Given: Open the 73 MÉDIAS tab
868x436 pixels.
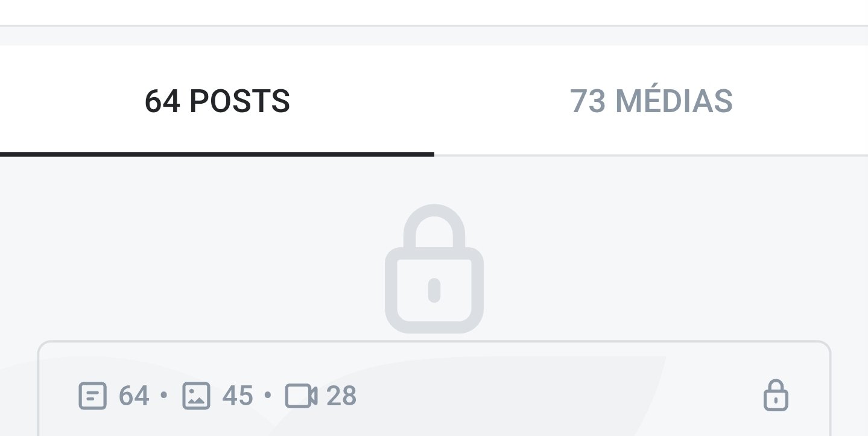Looking at the screenshot, I should coord(651,101).
